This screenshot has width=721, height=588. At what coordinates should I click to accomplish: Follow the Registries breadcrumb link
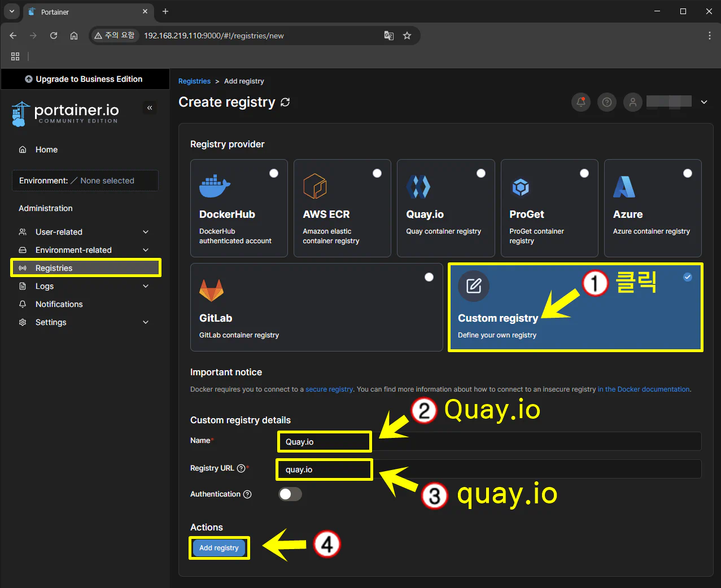click(194, 81)
